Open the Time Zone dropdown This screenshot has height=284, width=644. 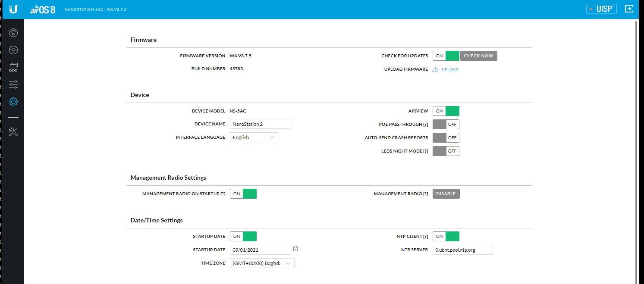tap(262, 263)
